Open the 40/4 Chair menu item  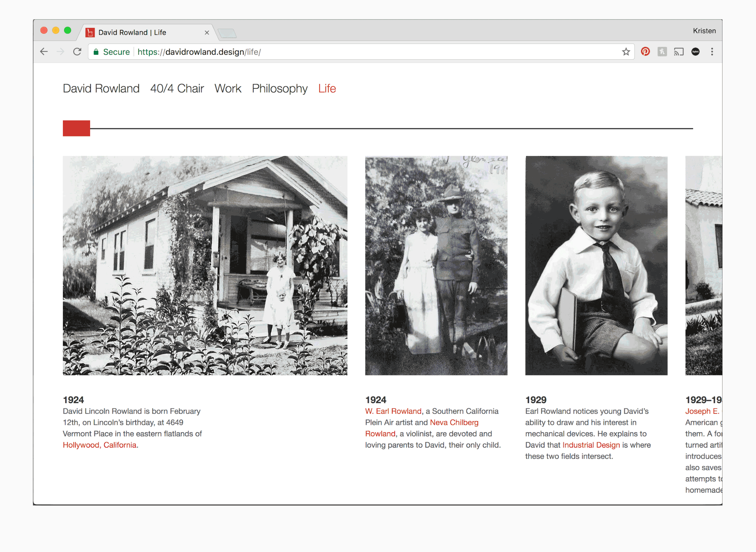coord(177,89)
